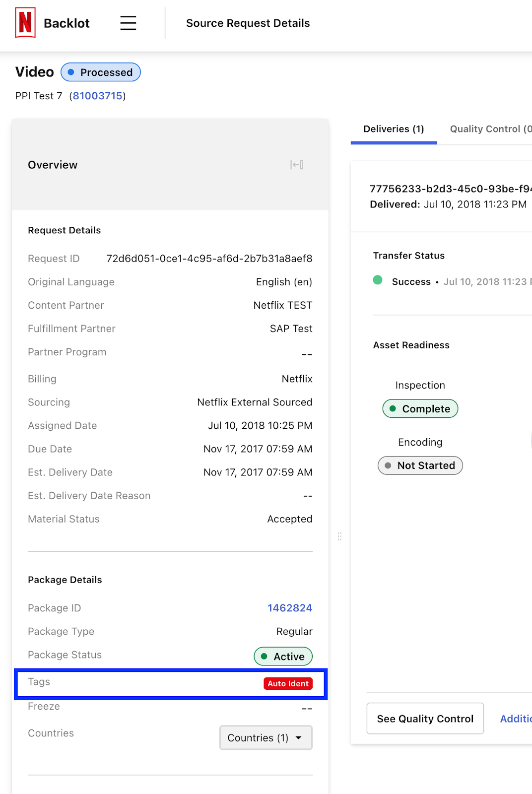Click the Active package status badge
Screen dimensions: 532x794
283,657
